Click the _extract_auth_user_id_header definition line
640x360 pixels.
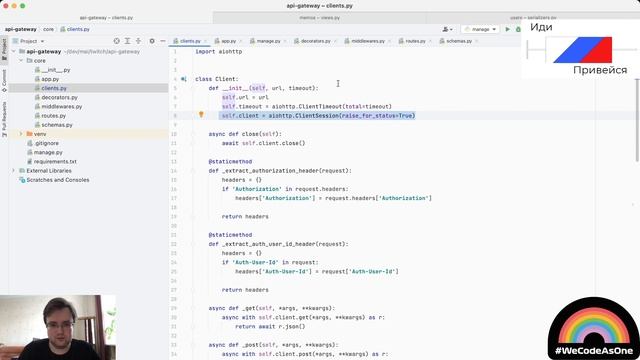click(278, 244)
